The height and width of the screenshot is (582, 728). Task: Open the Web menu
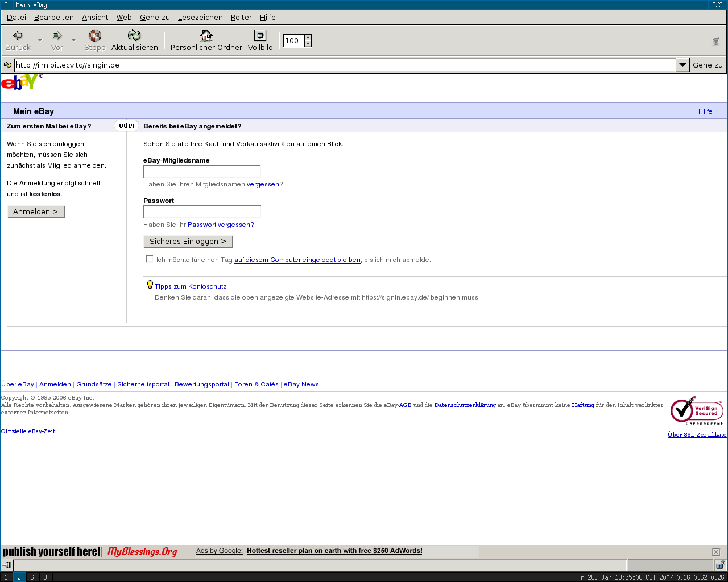[x=124, y=17]
